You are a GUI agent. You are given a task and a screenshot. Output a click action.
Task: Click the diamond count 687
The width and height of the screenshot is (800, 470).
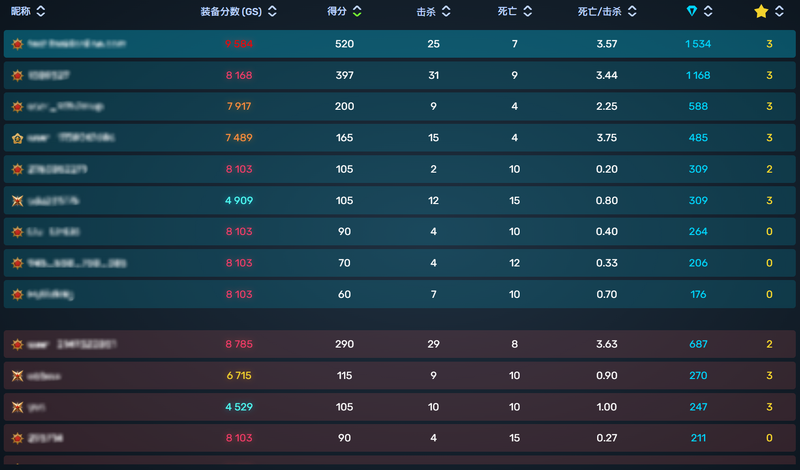tap(698, 344)
